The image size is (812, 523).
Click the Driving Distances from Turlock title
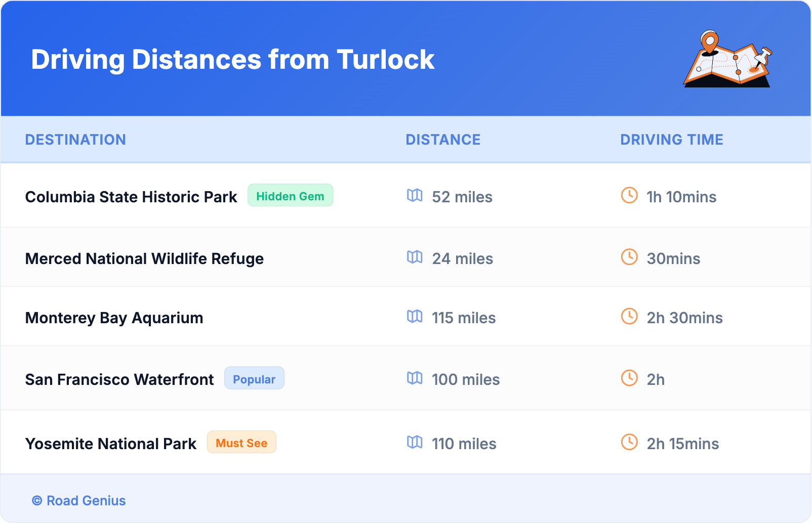(x=233, y=60)
